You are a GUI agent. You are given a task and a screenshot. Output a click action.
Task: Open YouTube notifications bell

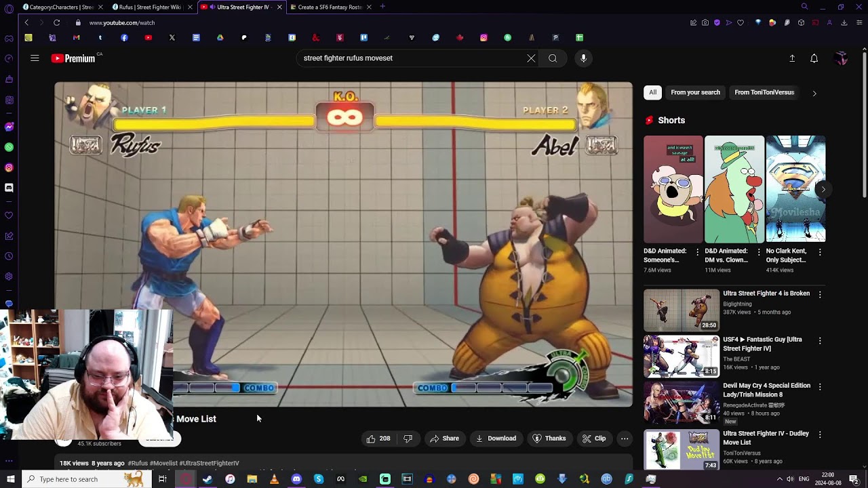814,58
